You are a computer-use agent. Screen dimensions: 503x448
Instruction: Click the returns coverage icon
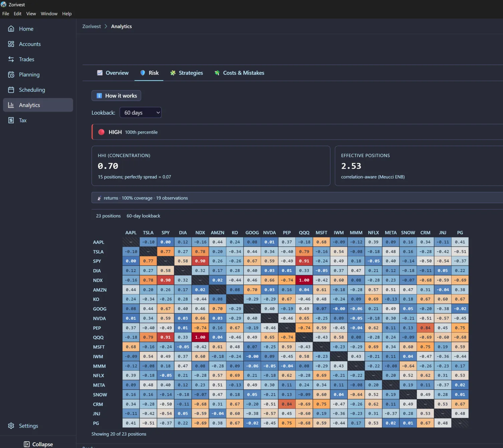[99, 198]
